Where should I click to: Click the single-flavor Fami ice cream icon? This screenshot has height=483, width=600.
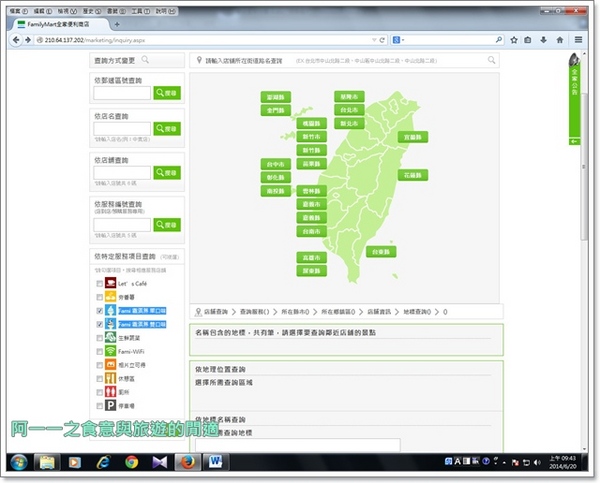[111, 310]
